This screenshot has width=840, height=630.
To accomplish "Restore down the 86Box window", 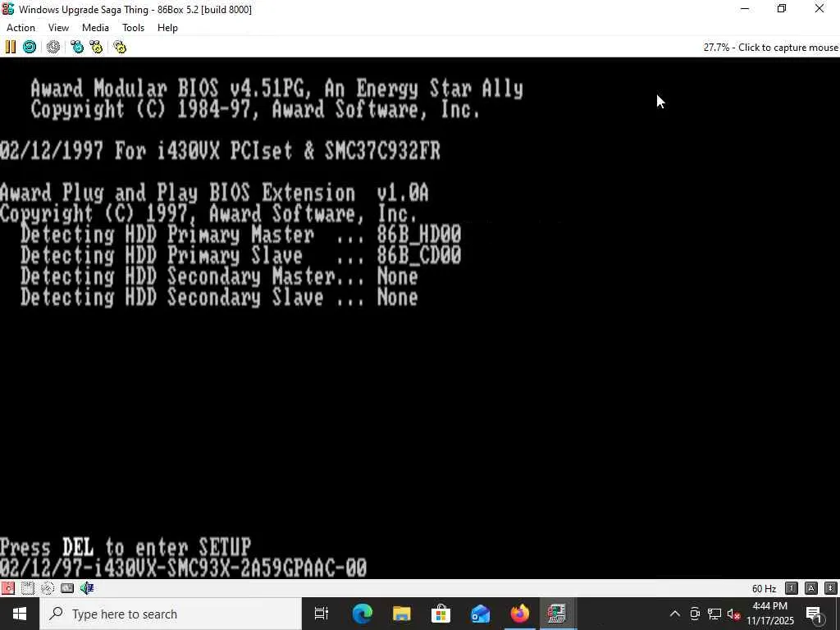I will (782, 9).
